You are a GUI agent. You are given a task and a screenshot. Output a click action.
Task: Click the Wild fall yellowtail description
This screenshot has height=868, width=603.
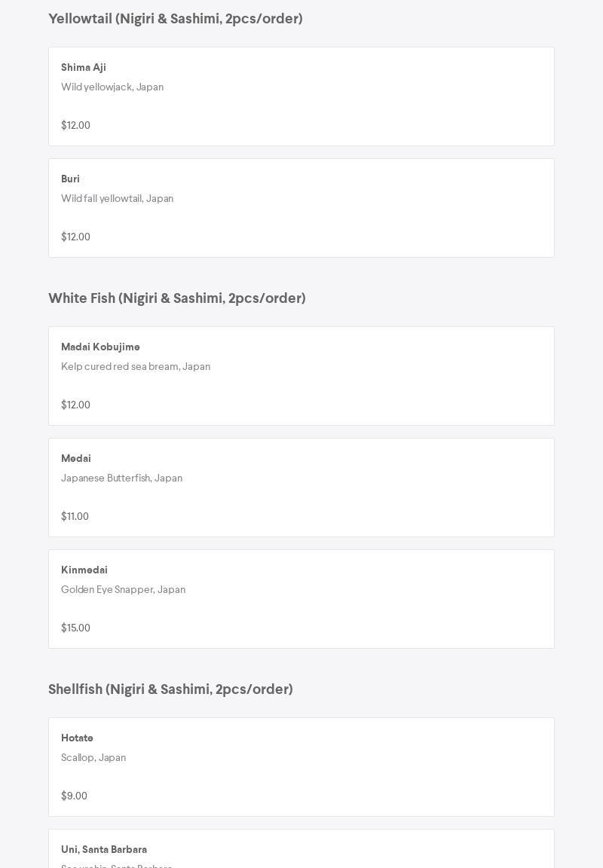coord(117,199)
